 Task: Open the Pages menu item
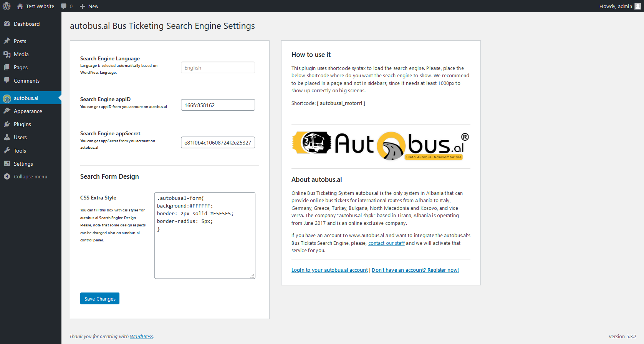pyautogui.click(x=21, y=67)
